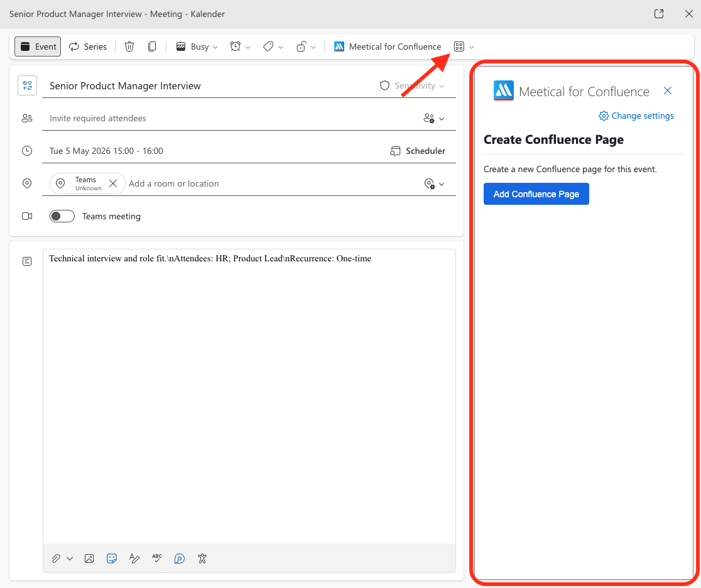
Task: Open the attach file dropdown arrow
Action: point(70,558)
